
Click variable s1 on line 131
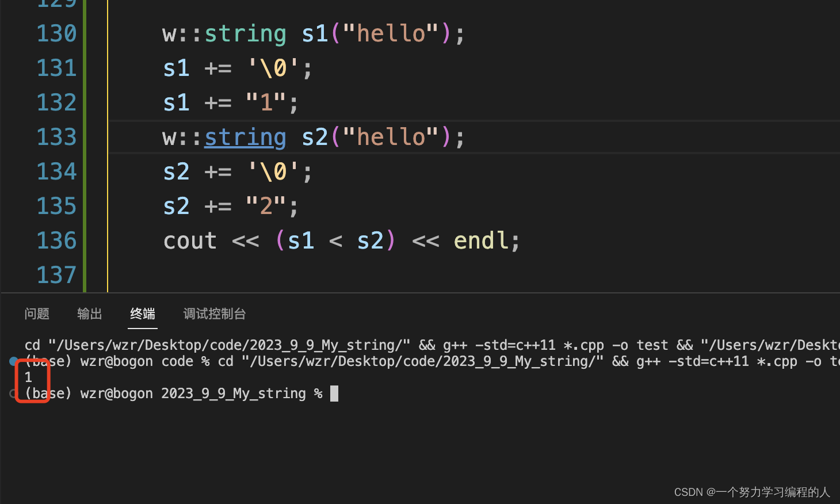pos(176,68)
